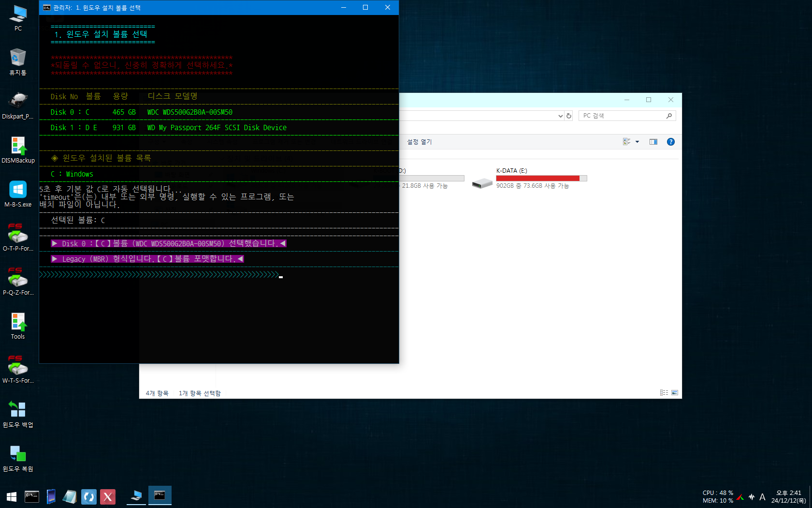
Task: Select the Tools desktop icon
Action: [x=18, y=326]
